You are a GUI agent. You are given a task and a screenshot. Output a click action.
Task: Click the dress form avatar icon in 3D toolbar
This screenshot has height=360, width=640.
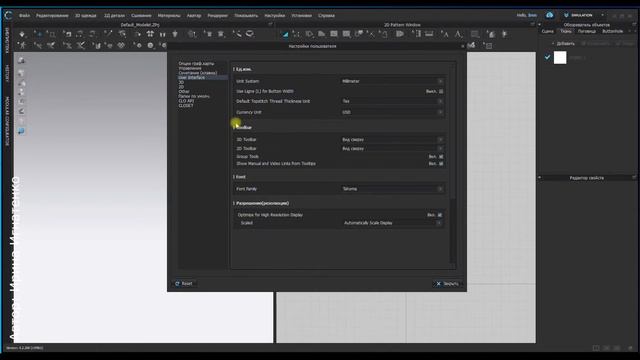(175, 34)
